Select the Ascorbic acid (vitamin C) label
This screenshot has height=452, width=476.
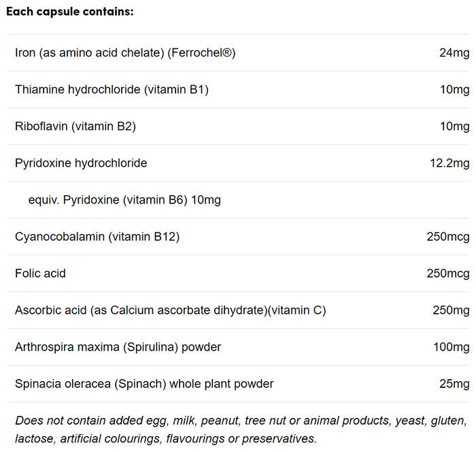[x=170, y=310]
